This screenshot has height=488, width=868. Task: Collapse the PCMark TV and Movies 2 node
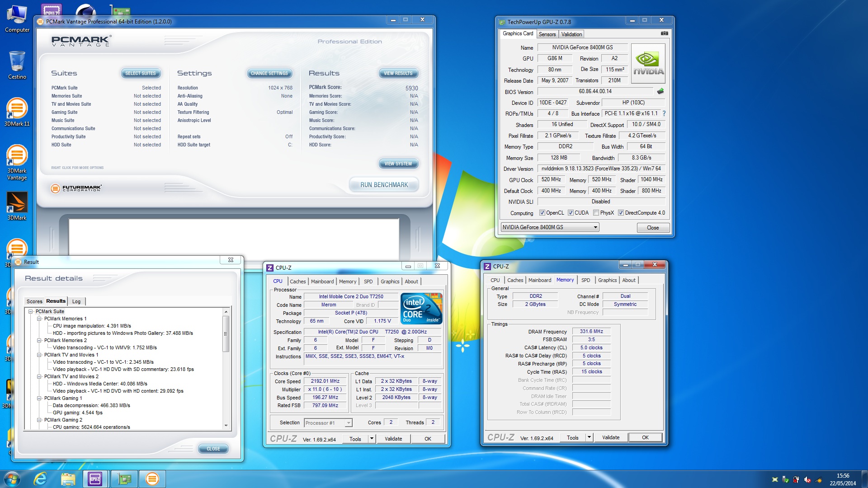click(39, 376)
